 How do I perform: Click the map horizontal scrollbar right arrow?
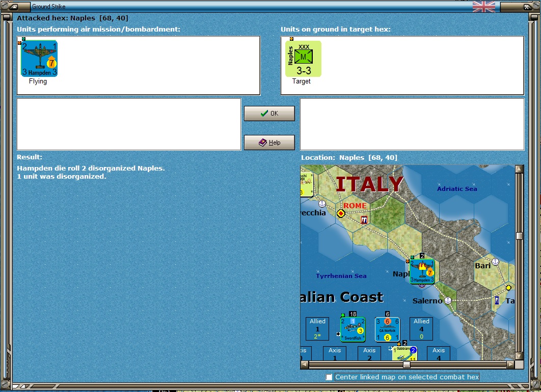coord(511,365)
